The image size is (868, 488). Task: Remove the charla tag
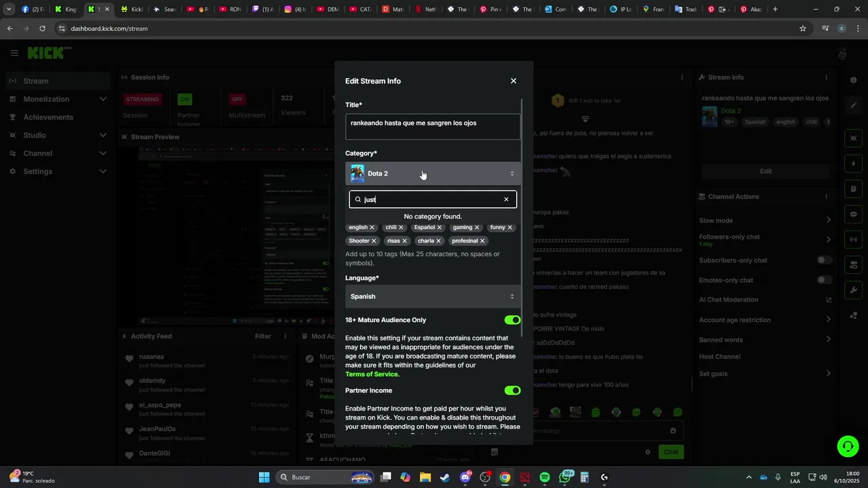[x=438, y=241]
